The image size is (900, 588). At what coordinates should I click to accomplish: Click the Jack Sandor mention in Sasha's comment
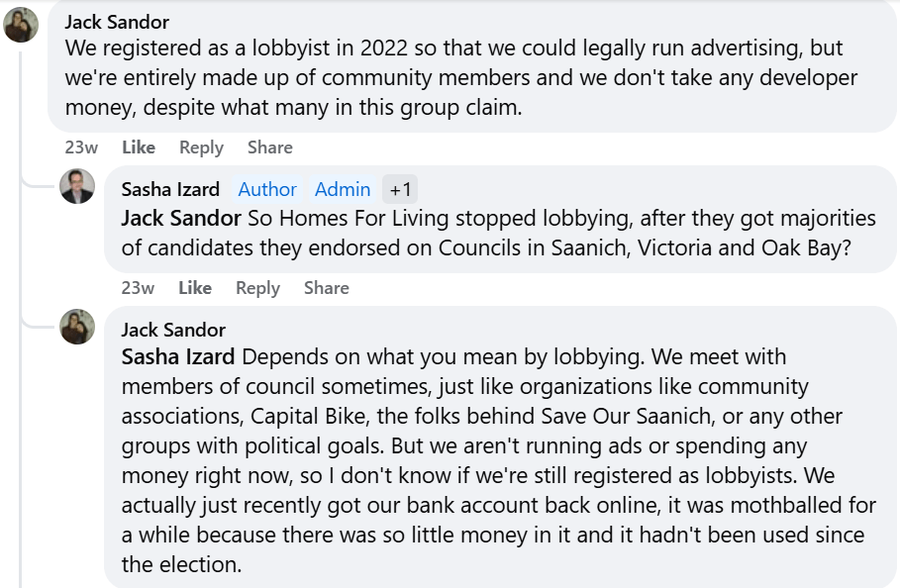(x=181, y=219)
